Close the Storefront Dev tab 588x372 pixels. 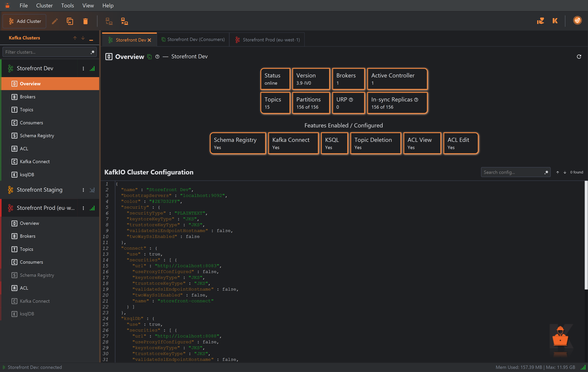[149, 40]
